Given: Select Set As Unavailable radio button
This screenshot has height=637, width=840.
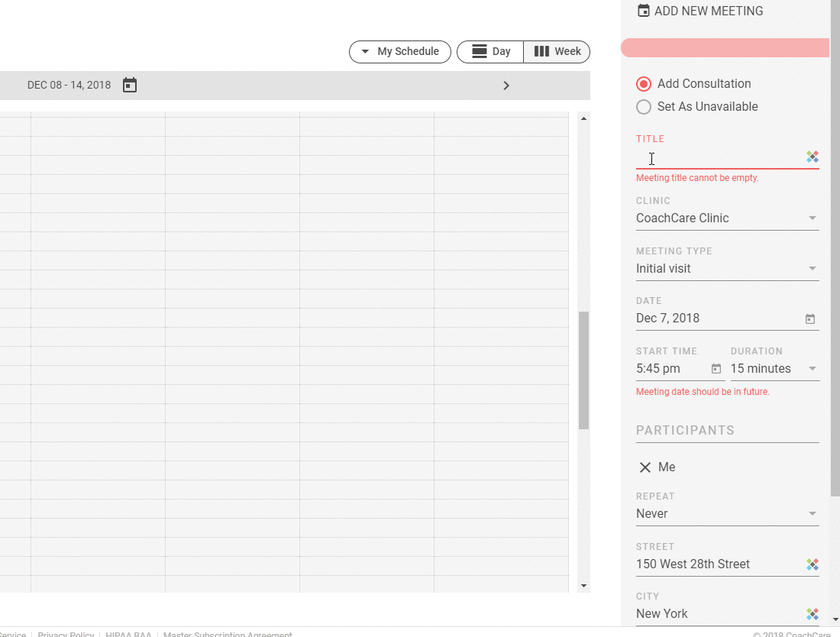Looking at the screenshot, I should [644, 107].
